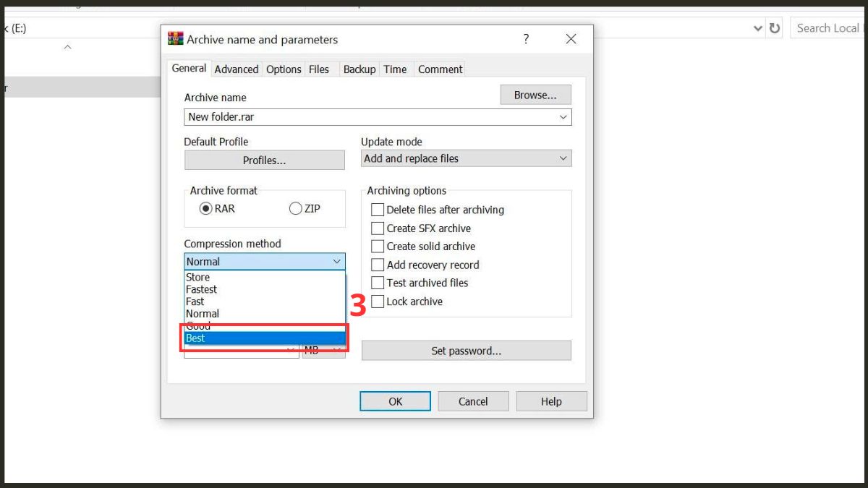The image size is (868, 488).
Task: Enable Delete files after archiving
Action: tap(377, 210)
